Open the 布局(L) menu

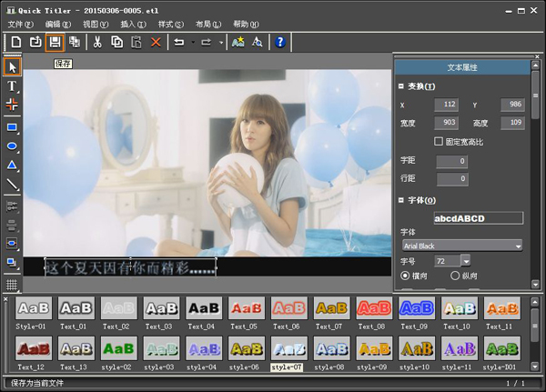208,24
